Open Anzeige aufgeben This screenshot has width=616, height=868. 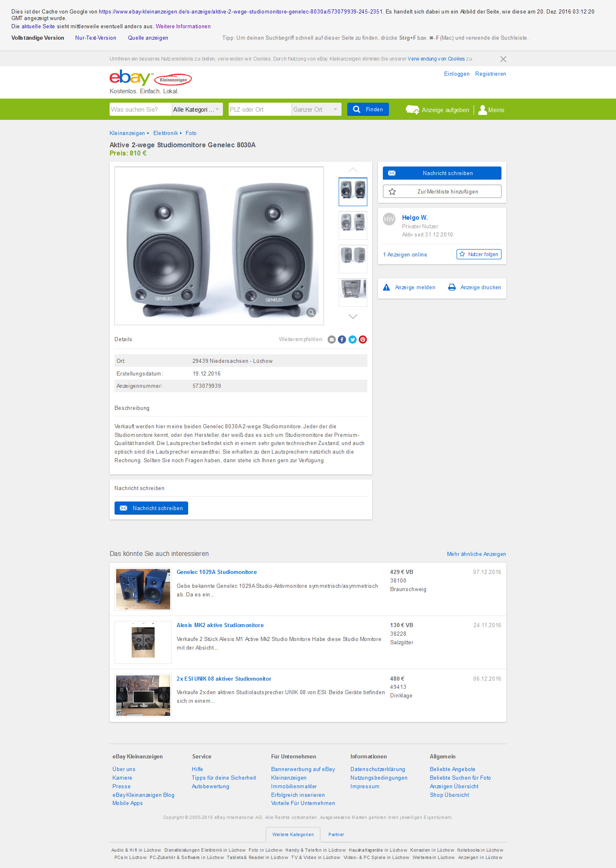(437, 110)
